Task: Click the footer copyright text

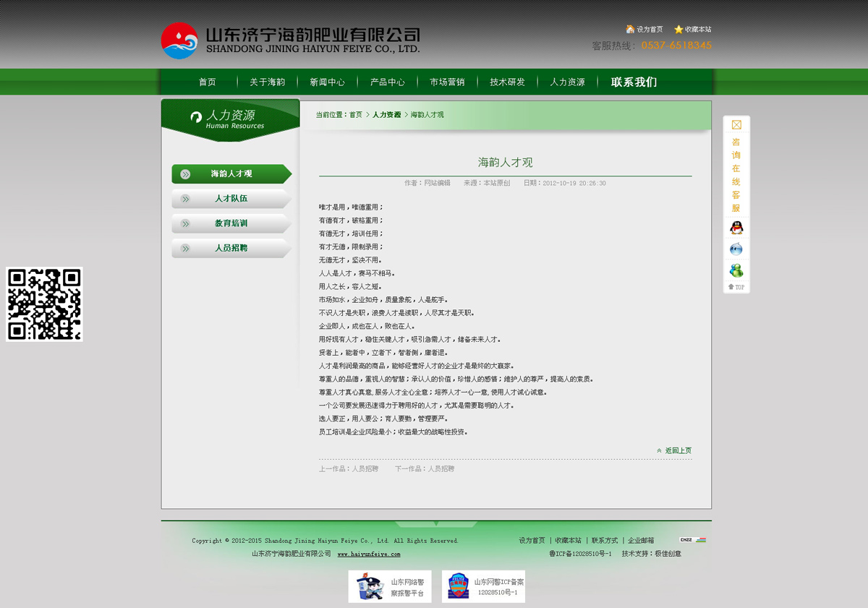Action: click(325, 541)
